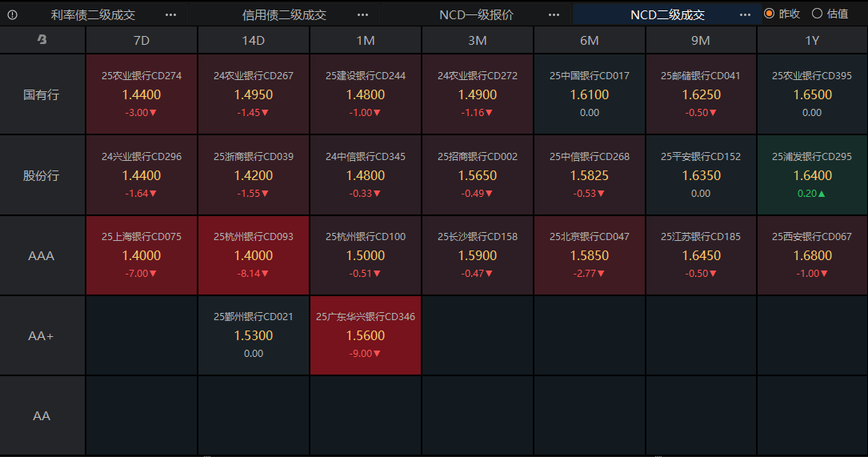The image size is (868, 457).
Task: Click the bold B icon in header corner
Action: tap(42, 39)
